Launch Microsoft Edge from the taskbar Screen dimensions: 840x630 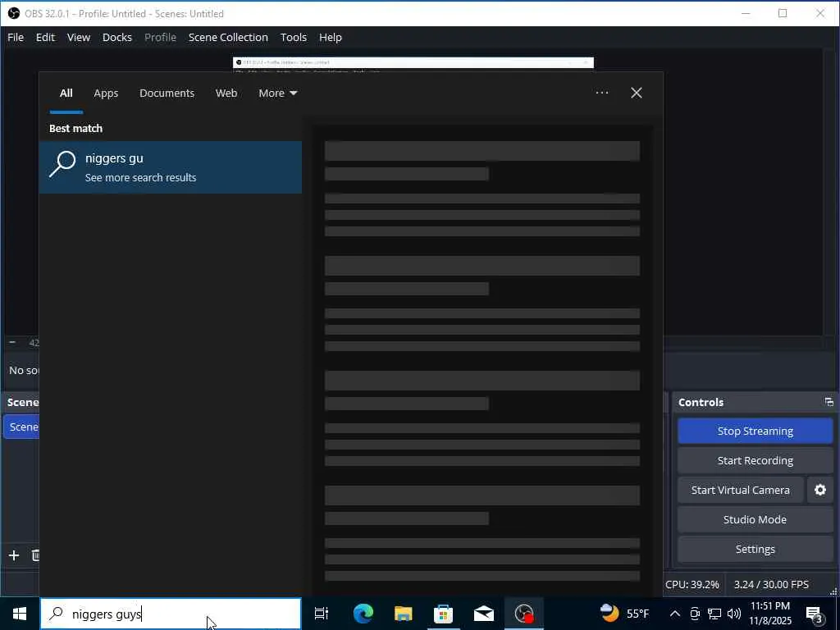pyautogui.click(x=363, y=614)
